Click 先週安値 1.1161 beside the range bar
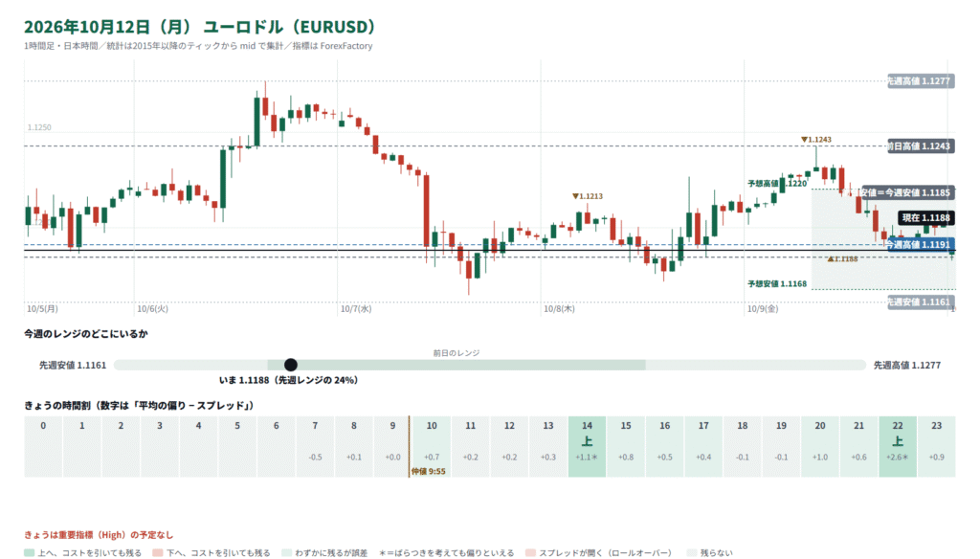 [73, 365]
